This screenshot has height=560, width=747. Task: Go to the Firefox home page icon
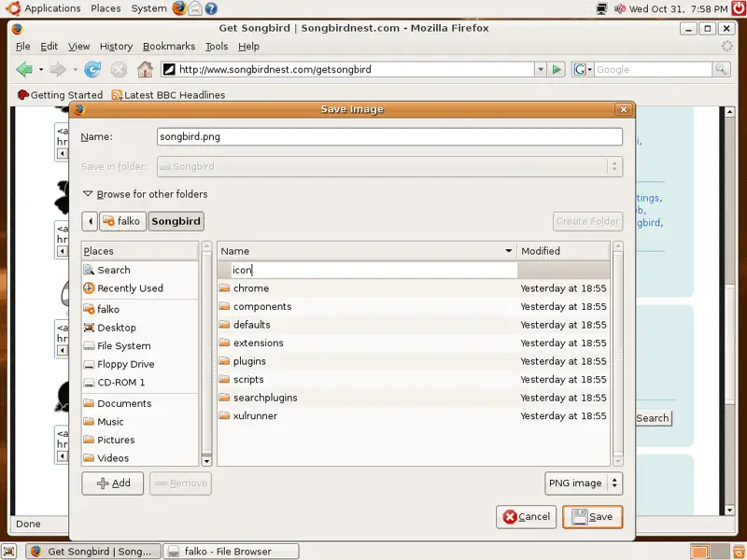(145, 69)
